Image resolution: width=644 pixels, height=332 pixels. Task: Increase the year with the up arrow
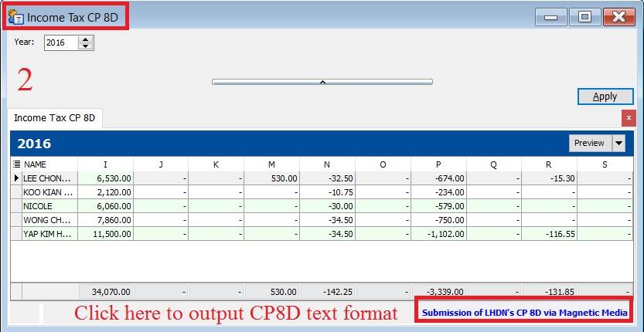click(x=85, y=39)
